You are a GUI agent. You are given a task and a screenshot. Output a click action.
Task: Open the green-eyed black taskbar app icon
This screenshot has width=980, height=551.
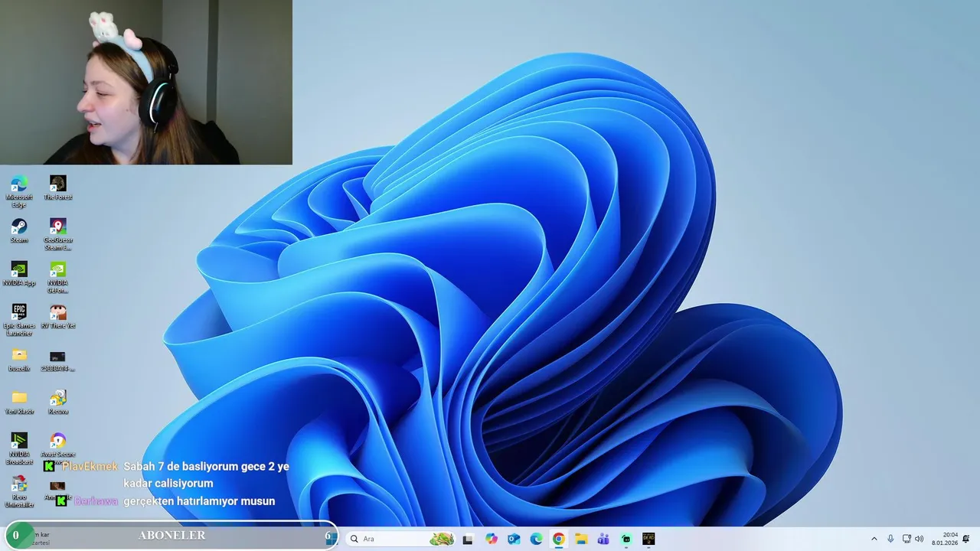click(626, 539)
